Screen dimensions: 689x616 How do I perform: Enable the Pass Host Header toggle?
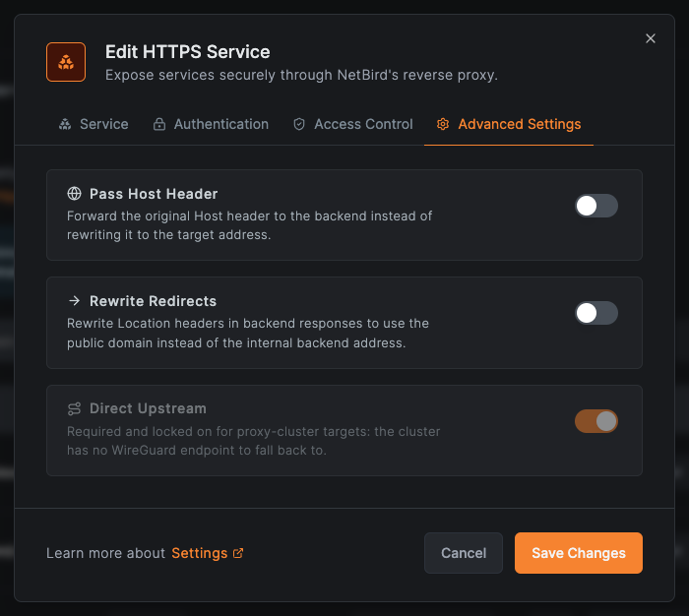point(596,206)
